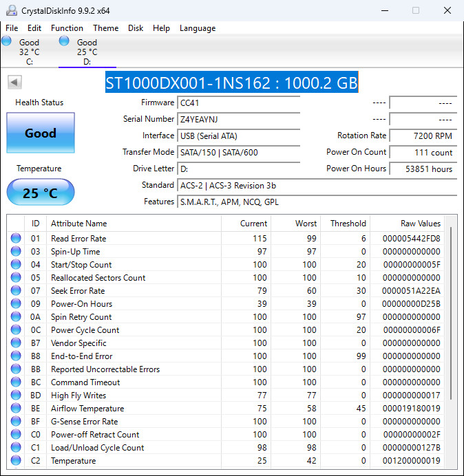The width and height of the screenshot is (464, 476).
Task: Open the Edit menu
Action: click(x=34, y=28)
